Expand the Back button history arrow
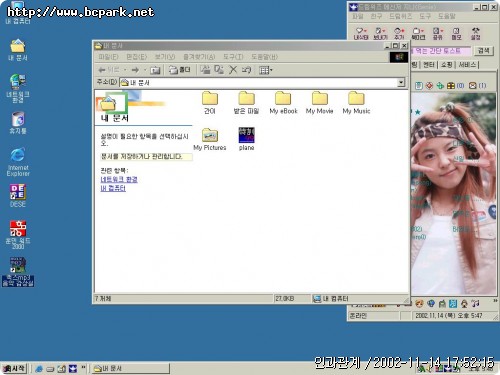500x375 pixels. pos(125,70)
